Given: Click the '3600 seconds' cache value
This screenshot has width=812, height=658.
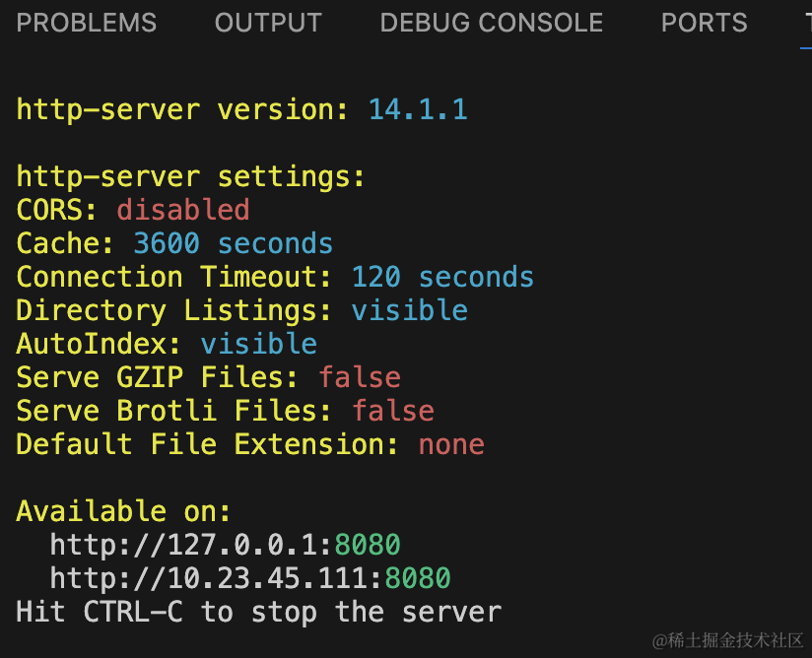Looking at the screenshot, I should 233,243.
